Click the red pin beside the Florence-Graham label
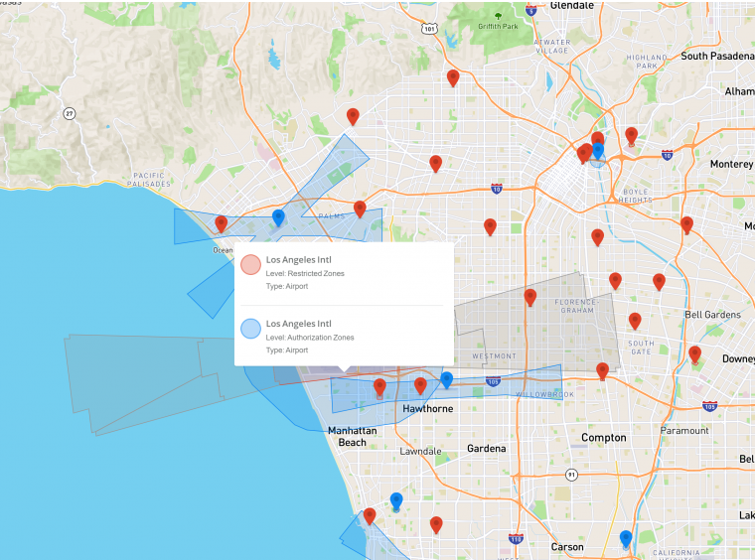755x560 pixels. pos(530,297)
